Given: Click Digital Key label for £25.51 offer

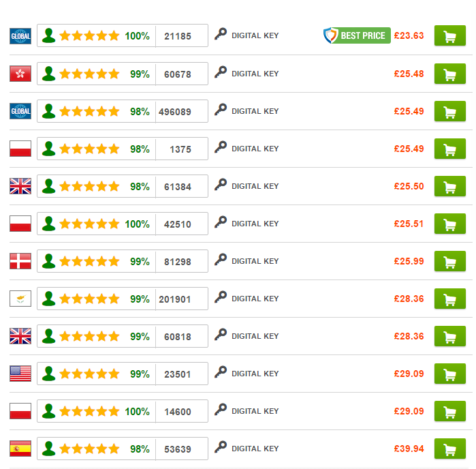Looking at the screenshot, I should (x=255, y=224).
